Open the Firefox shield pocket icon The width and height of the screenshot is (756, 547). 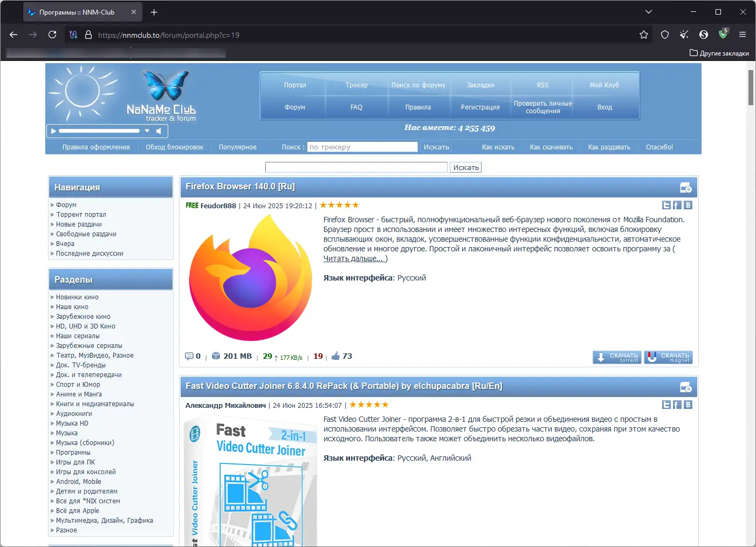(665, 35)
